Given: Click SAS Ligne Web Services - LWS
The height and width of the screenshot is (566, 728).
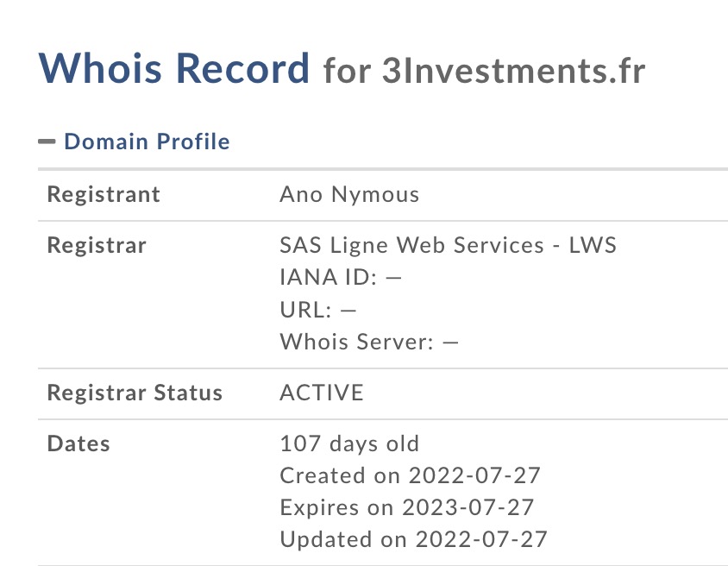Looking at the screenshot, I should pos(449,245).
